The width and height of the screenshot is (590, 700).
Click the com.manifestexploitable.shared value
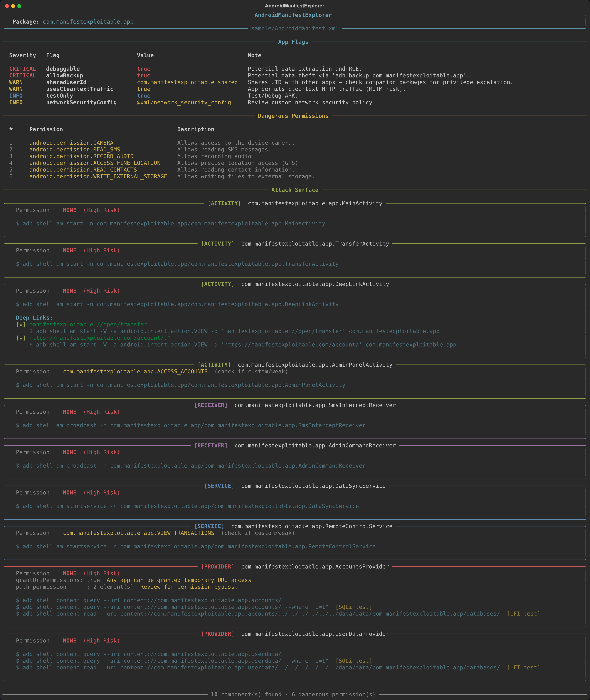187,82
